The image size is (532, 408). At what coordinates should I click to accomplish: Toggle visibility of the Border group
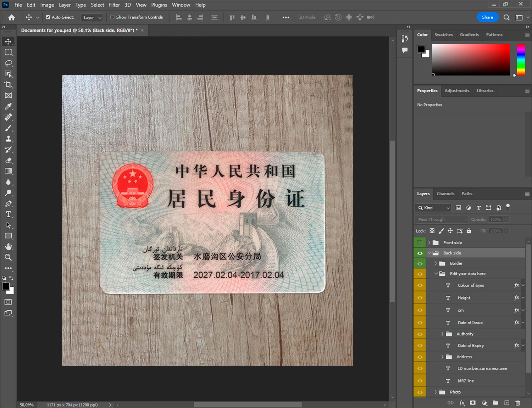pyautogui.click(x=420, y=263)
